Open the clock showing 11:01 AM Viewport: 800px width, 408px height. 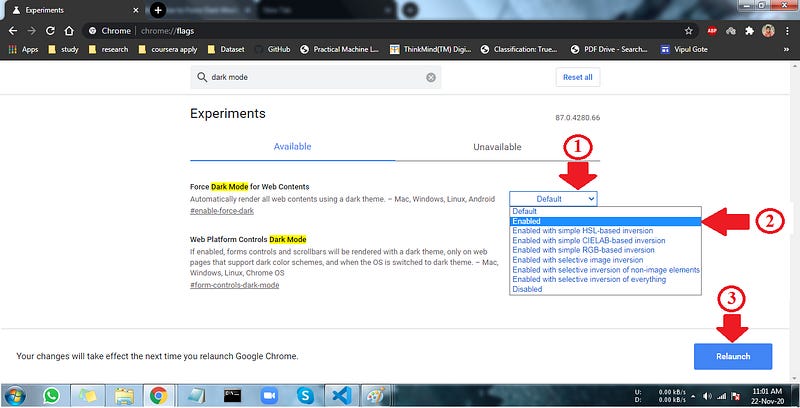767,396
